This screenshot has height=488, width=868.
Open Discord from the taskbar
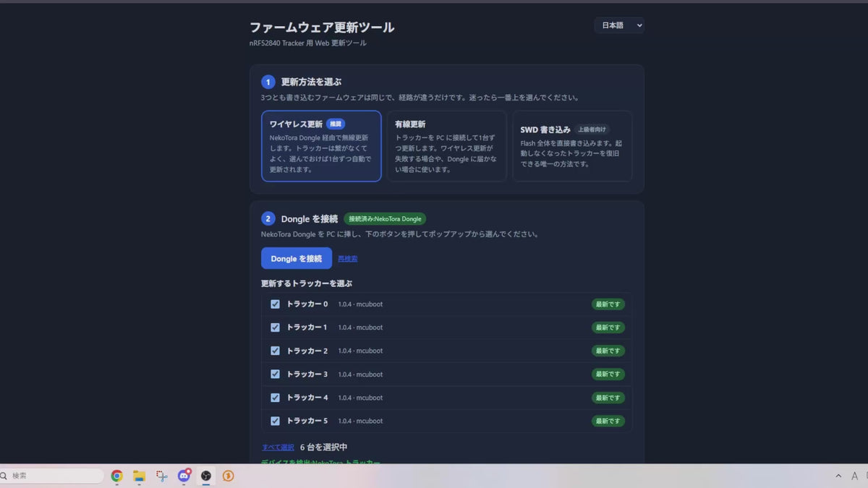tap(184, 476)
